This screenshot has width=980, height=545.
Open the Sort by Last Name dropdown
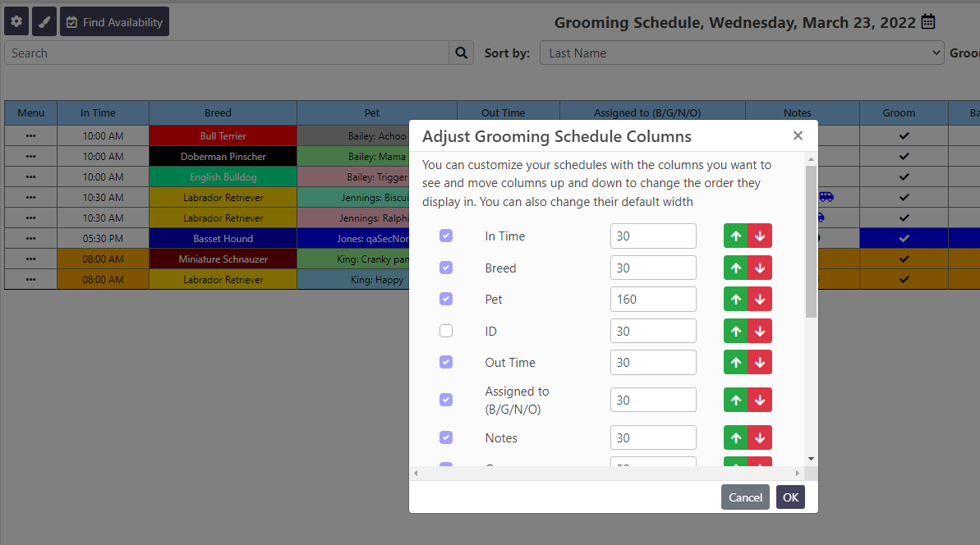[742, 53]
